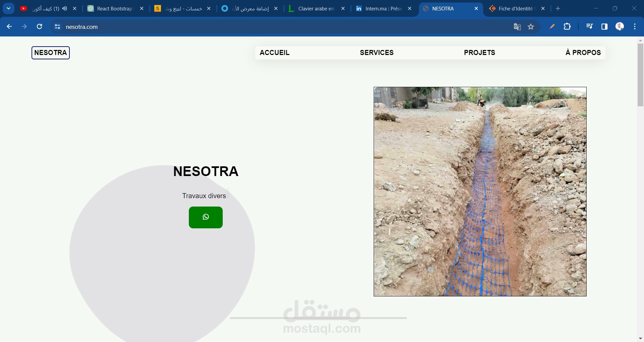Screen dimensions: 644x342
Task: Close the إضافة معرض tab
Action: (276, 9)
